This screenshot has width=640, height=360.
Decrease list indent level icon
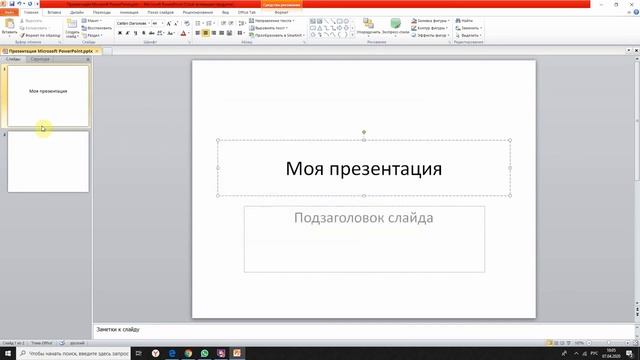pyautogui.click(x=223, y=24)
